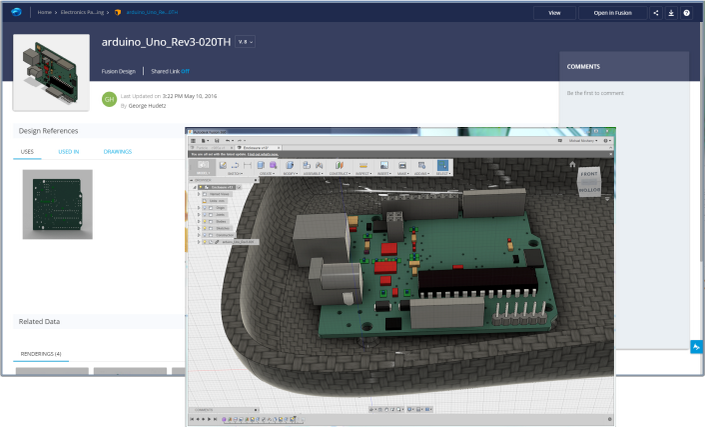Open the chat widget icon at right edge
The width and height of the screenshot is (705, 427).
pos(695,346)
